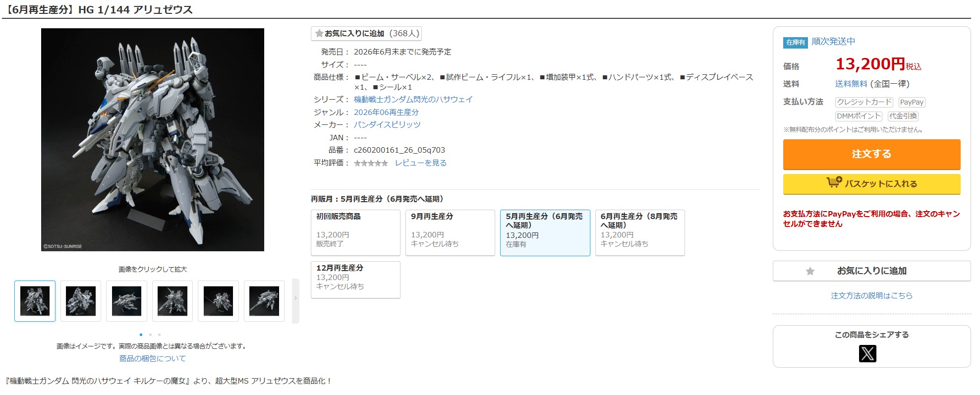Click the first carousel pagination dot

141,335
